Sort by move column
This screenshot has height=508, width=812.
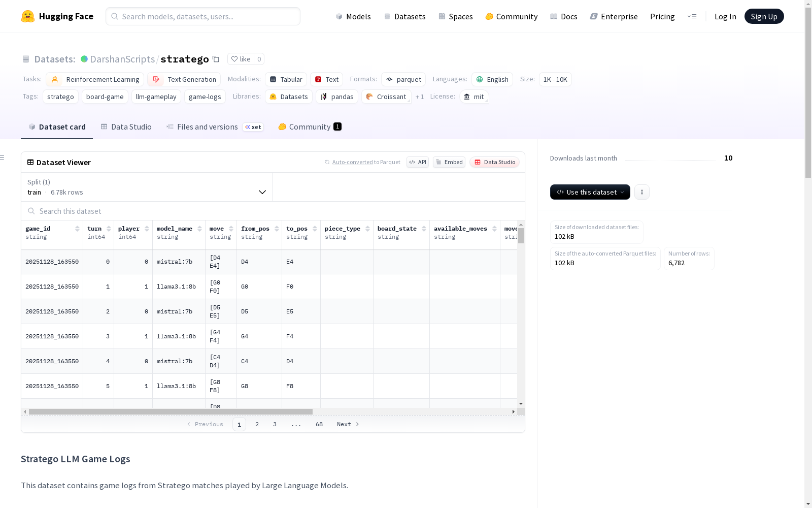point(231,229)
